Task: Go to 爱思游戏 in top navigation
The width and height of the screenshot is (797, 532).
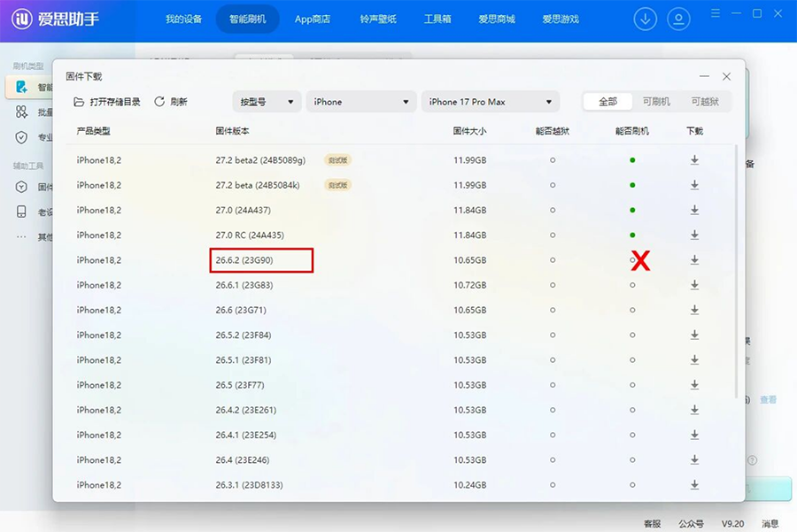Action: [561, 19]
